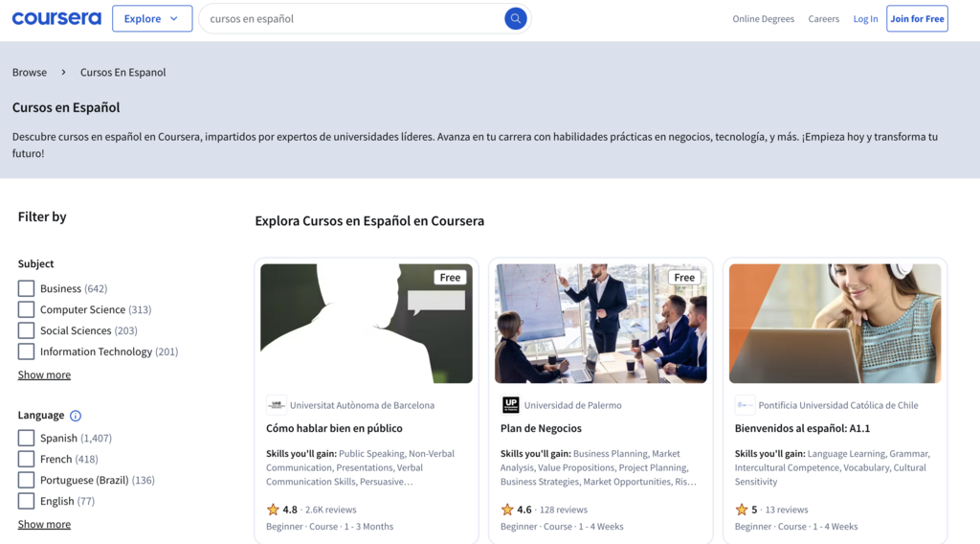Open the Careers page link
Screen dimensions: 980x544
coord(824,19)
